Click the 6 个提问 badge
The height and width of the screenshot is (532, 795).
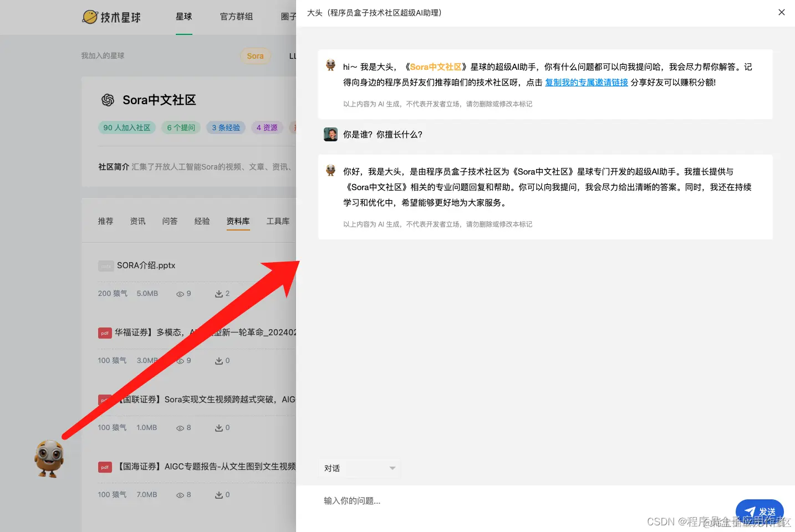pyautogui.click(x=181, y=127)
